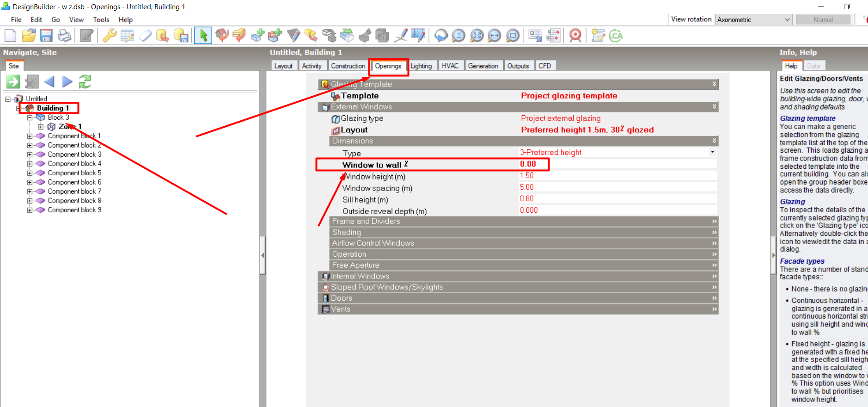Save the model with the floppy disk icon
The width and height of the screenshot is (868, 407).
(46, 36)
